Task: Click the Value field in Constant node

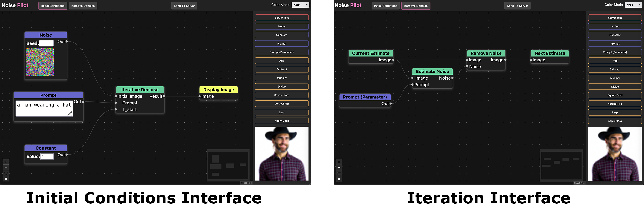Action: coord(47,157)
